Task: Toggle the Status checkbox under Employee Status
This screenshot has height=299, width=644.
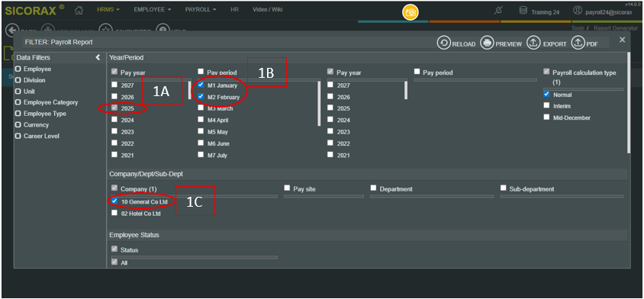Action: [114, 249]
